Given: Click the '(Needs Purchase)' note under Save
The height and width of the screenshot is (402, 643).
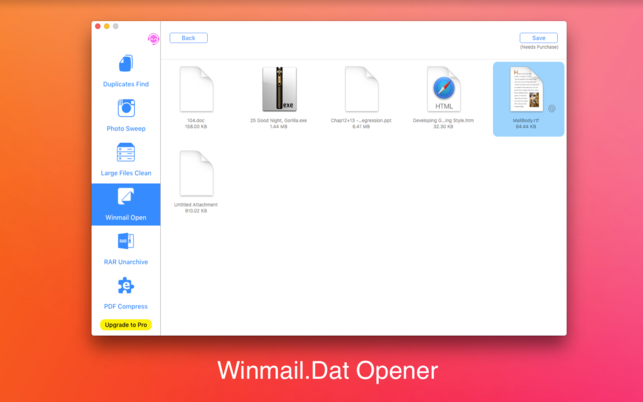Looking at the screenshot, I should [539, 47].
